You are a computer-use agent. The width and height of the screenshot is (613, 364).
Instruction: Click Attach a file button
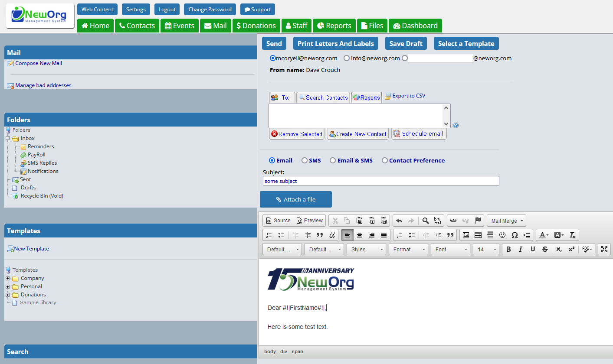(296, 199)
